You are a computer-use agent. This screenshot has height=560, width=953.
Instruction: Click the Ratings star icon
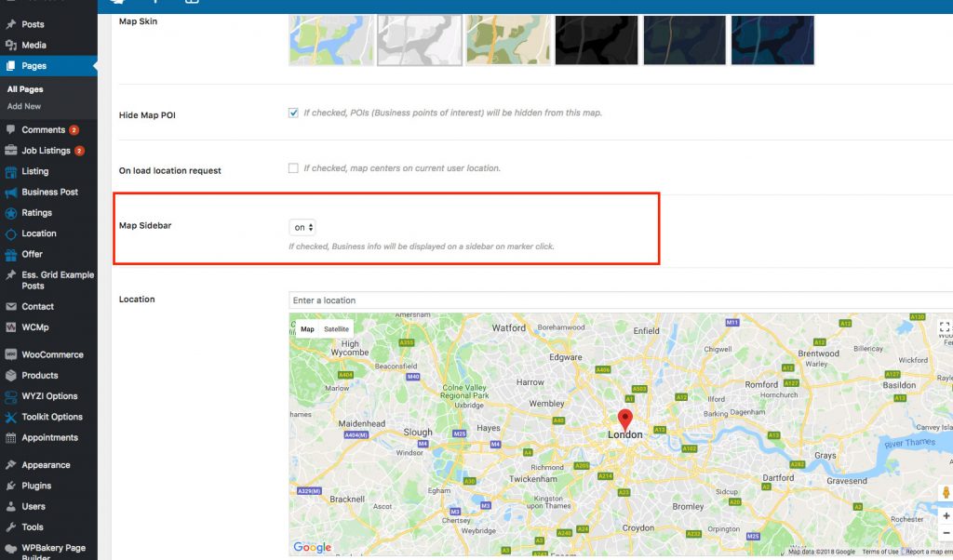[x=13, y=212]
